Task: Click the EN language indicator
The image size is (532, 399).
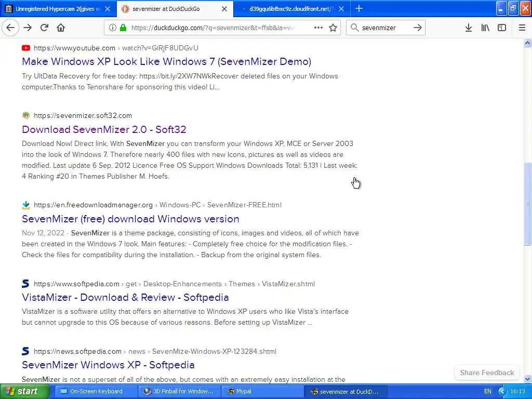Action: pyautogui.click(x=487, y=391)
